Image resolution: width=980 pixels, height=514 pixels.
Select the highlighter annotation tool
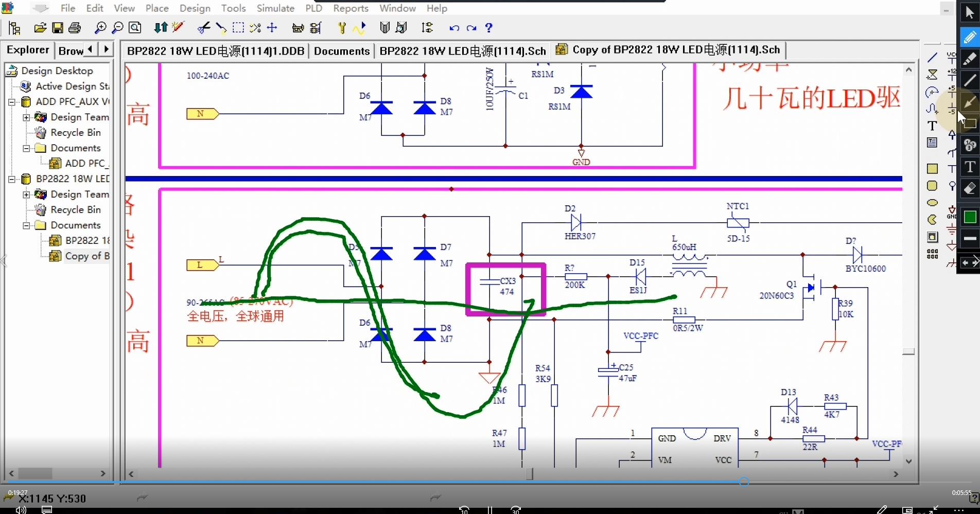(x=970, y=59)
